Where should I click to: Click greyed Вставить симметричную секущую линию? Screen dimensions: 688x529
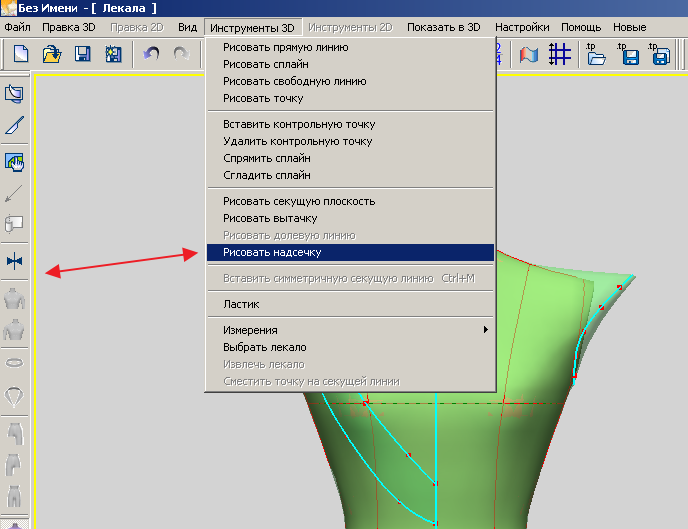coord(350,278)
